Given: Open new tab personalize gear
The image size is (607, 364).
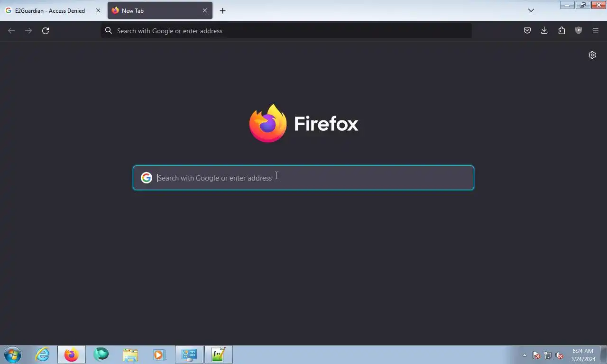Looking at the screenshot, I should pyautogui.click(x=592, y=55).
